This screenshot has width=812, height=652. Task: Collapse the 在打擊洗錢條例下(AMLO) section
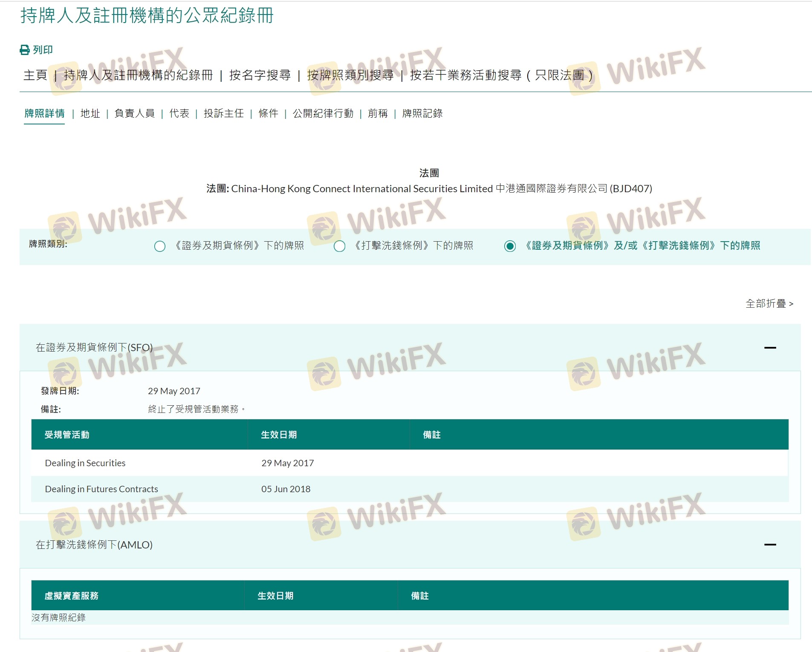[770, 545]
